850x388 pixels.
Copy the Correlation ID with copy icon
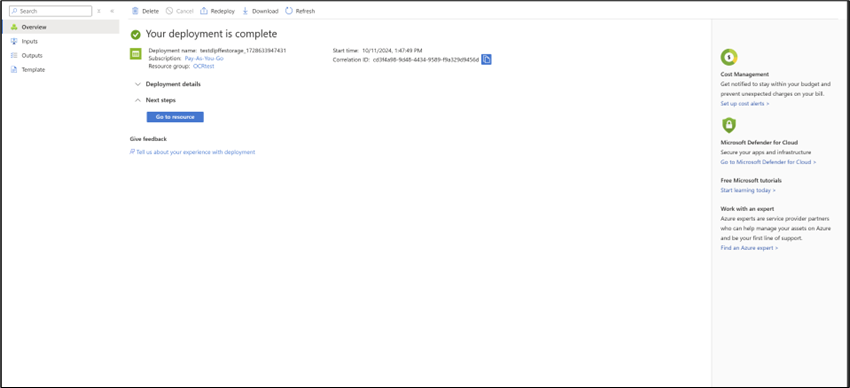coord(486,60)
